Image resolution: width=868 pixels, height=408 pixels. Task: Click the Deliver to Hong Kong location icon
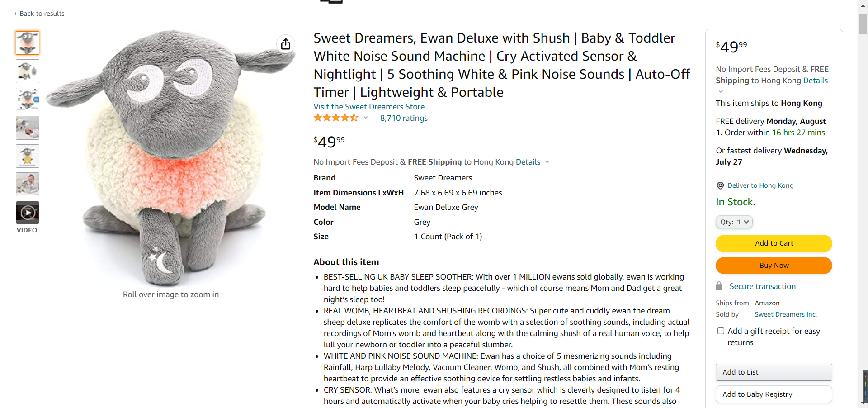[x=720, y=185]
